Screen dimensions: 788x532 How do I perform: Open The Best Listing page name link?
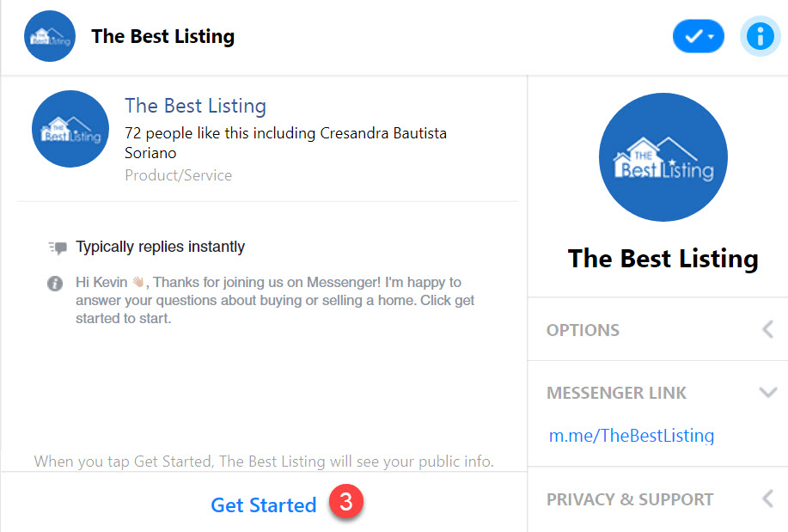(x=195, y=105)
